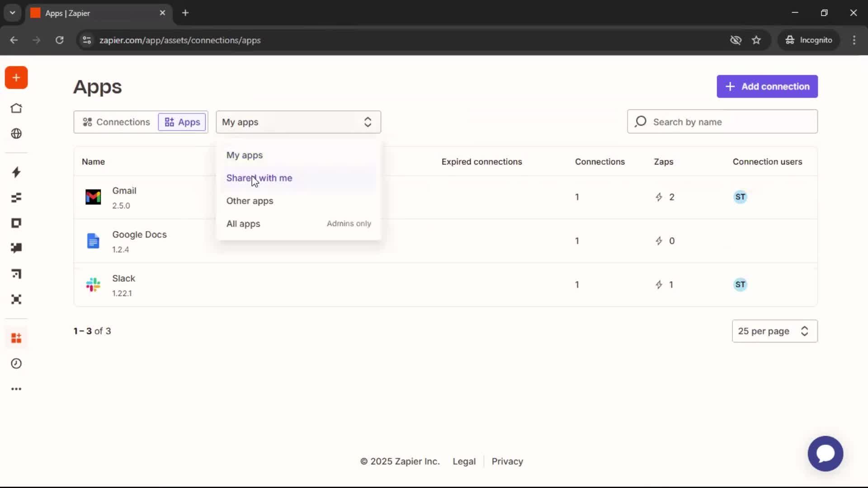Close the Apps | Zapier tab
This screenshot has width=868, height=488.
point(162,13)
